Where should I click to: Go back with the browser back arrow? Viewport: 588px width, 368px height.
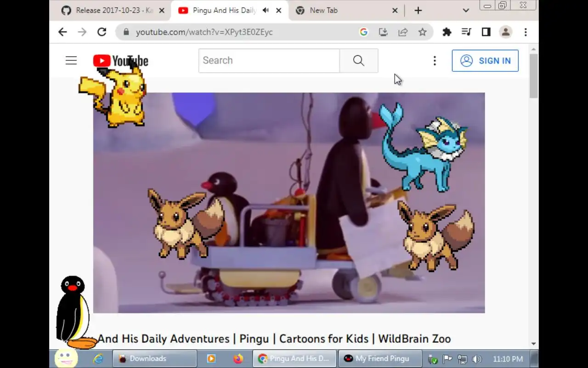tap(62, 32)
